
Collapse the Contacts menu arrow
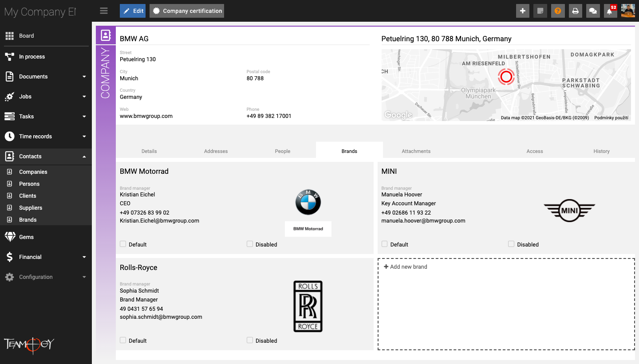(x=84, y=157)
